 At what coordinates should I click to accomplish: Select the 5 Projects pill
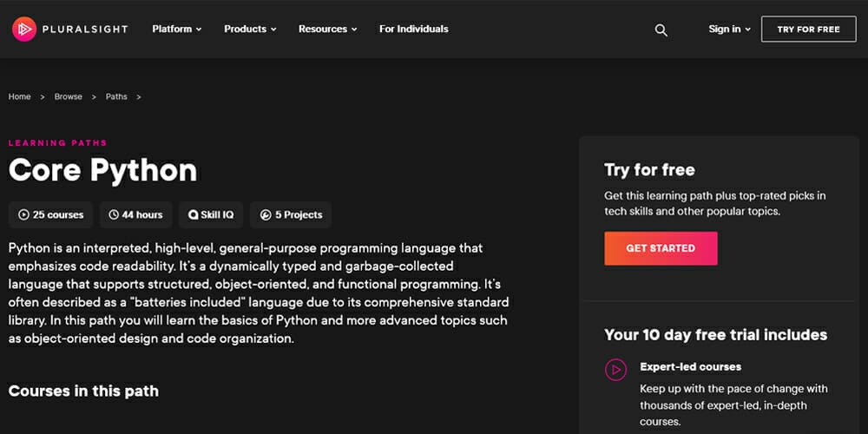pos(291,214)
